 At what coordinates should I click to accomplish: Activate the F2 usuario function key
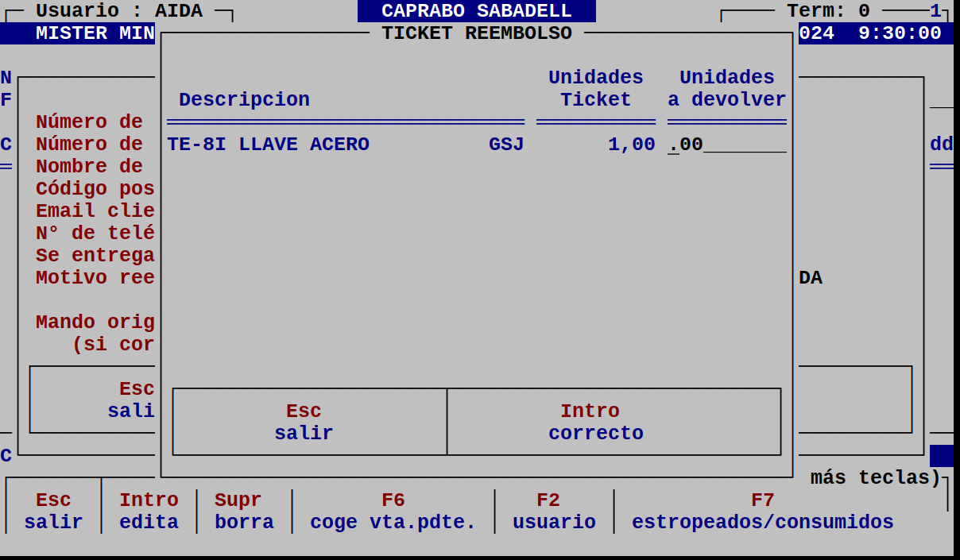click(553, 511)
